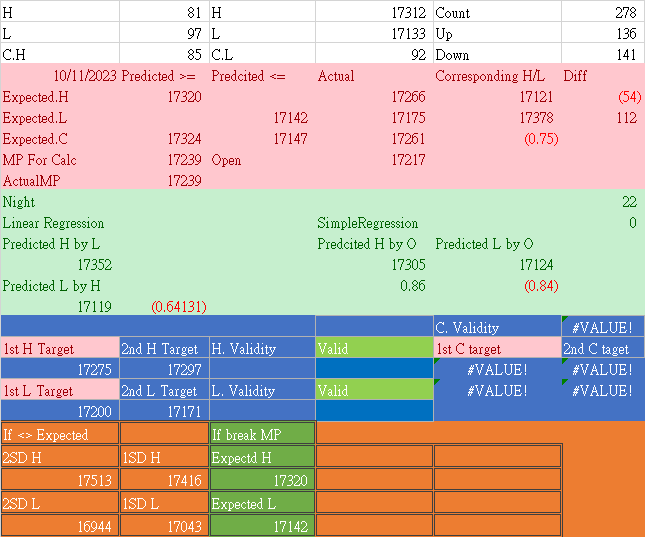Click the 1st C target cell
This screenshot has height=537, width=645.
click(x=496, y=349)
